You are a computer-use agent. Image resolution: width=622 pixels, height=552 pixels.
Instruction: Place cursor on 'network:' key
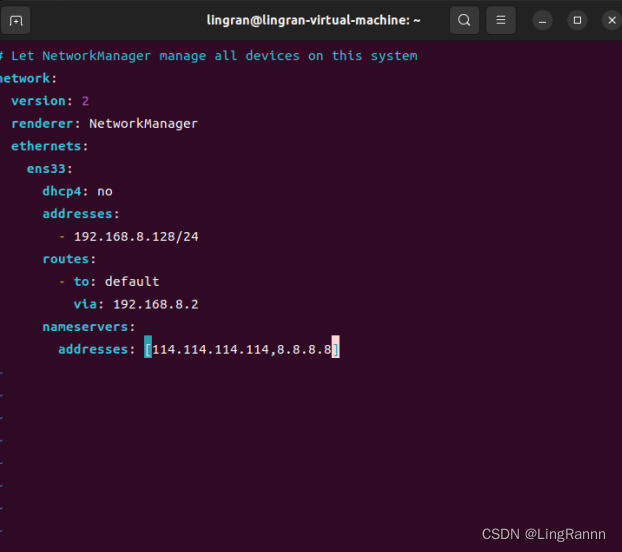[28, 79]
